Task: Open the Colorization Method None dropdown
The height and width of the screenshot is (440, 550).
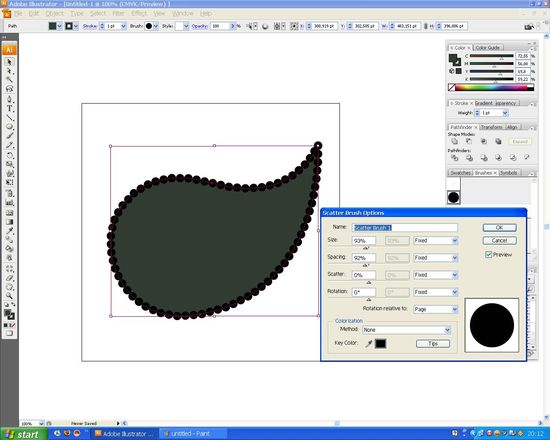Action: (407, 330)
